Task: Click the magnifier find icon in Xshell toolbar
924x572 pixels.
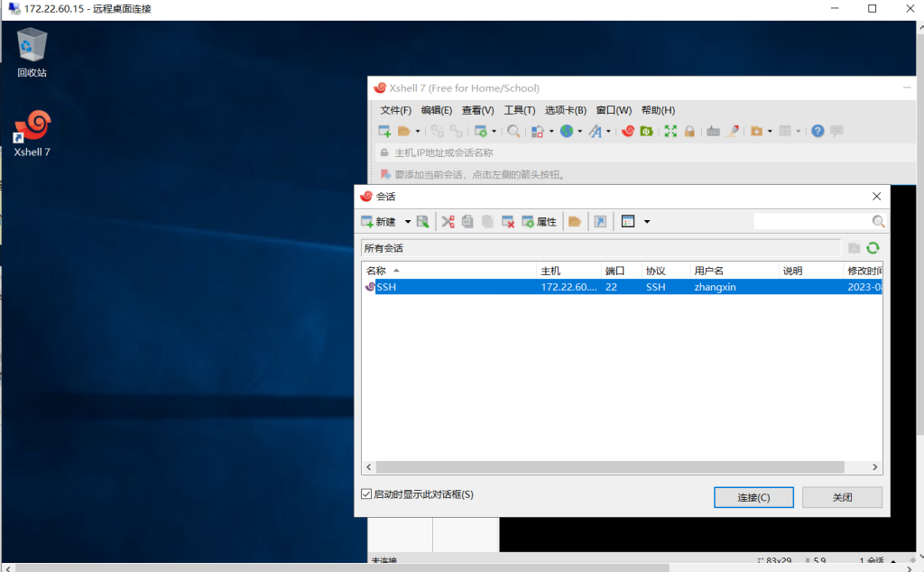Action: point(513,131)
